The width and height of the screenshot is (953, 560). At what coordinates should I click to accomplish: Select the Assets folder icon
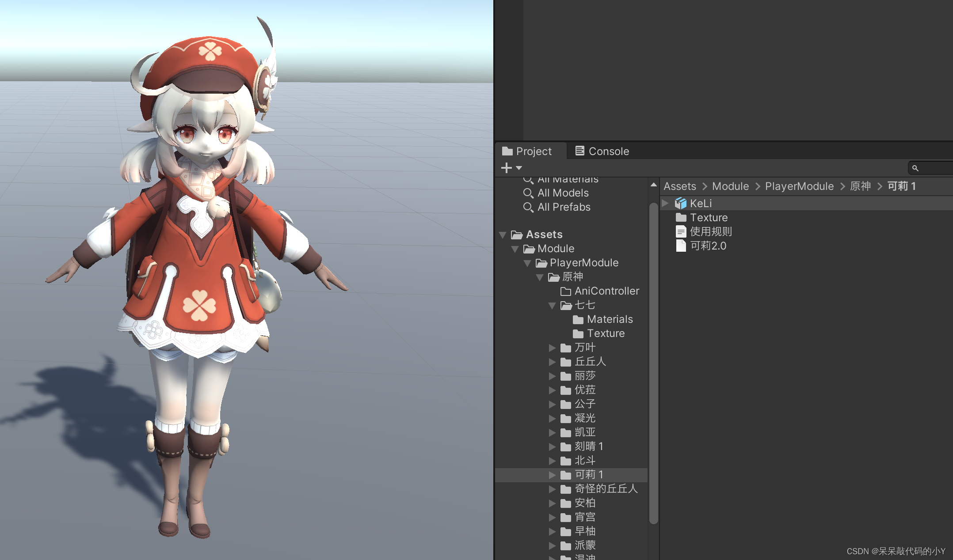point(517,235)
